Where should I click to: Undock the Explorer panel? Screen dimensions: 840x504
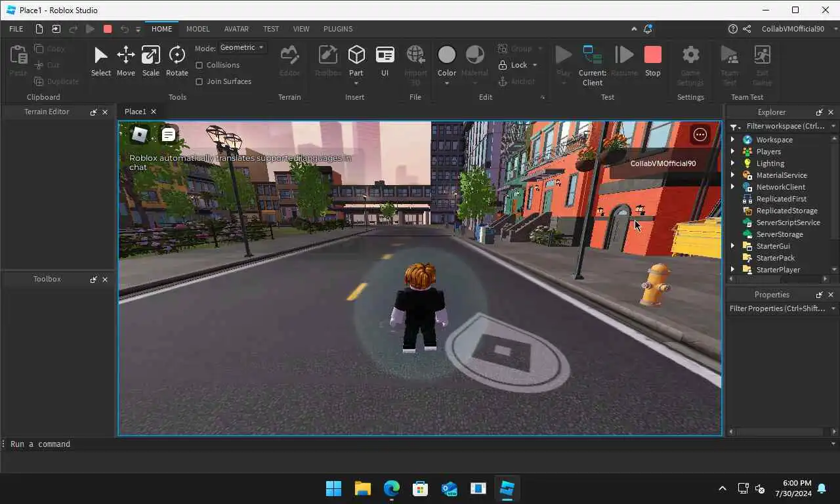(x=819, y=112)
